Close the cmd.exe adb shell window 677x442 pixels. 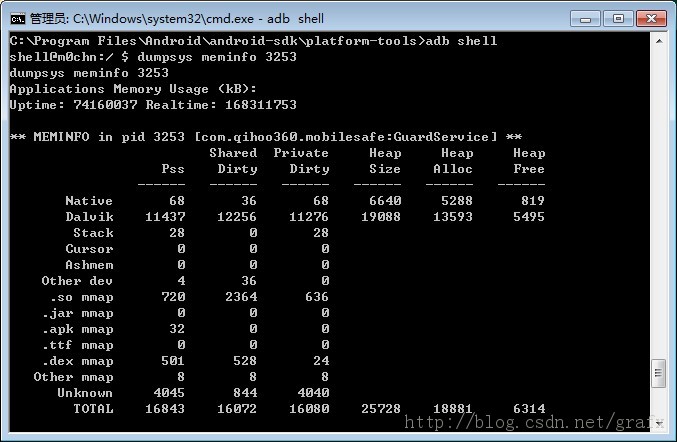coord(651,19)
